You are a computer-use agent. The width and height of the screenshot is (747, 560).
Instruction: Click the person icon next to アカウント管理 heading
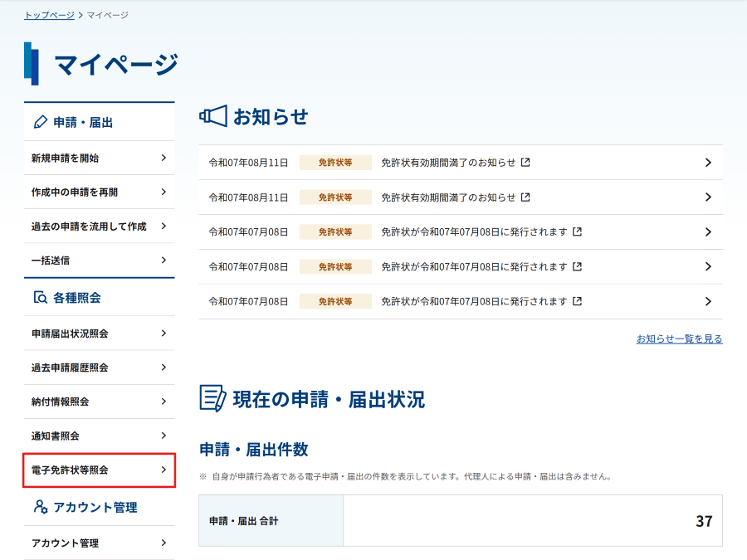pos(41,507)
